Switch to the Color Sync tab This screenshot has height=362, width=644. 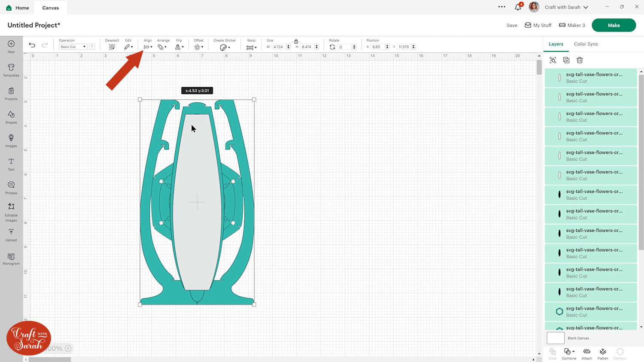click(x=586, y=44)
